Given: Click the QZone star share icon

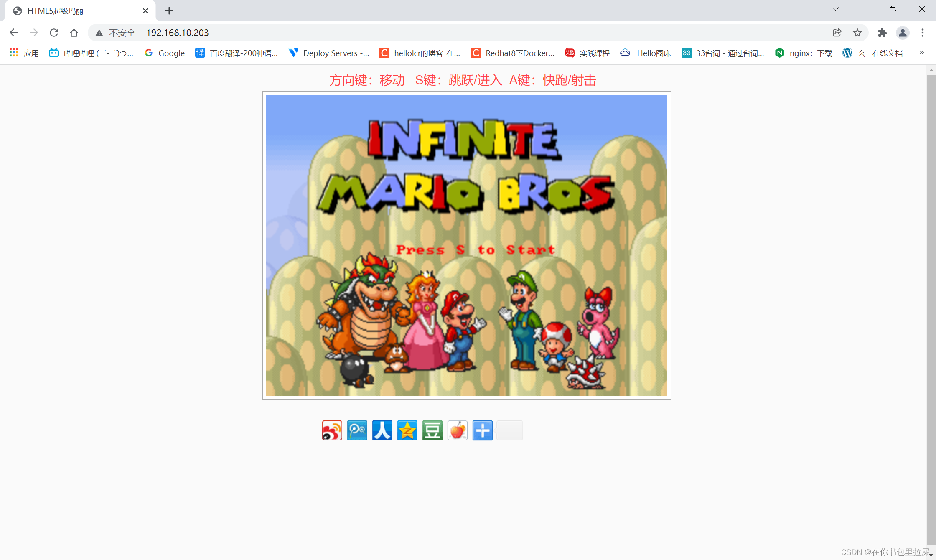Looking at the screenshot, I should [x=407, y=430].
